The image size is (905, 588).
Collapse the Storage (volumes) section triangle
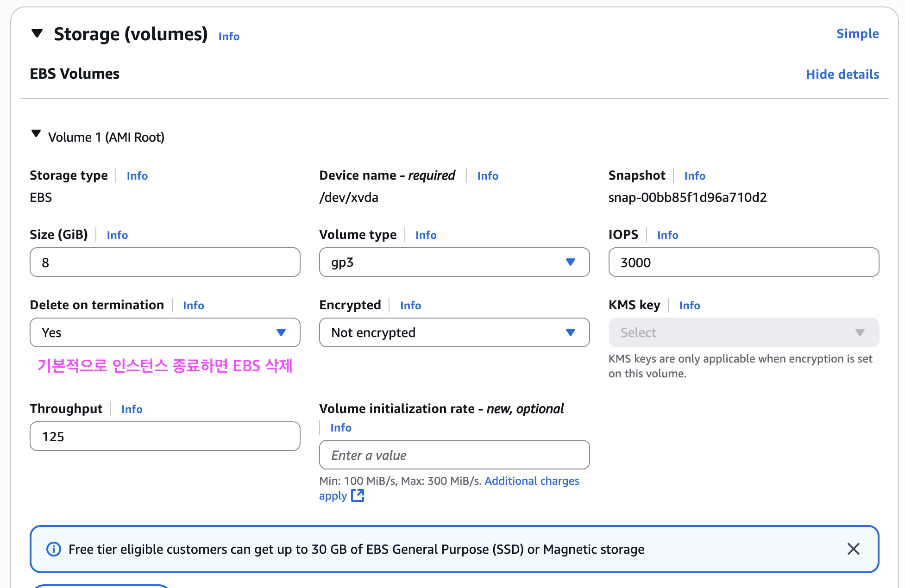point(37,33)
